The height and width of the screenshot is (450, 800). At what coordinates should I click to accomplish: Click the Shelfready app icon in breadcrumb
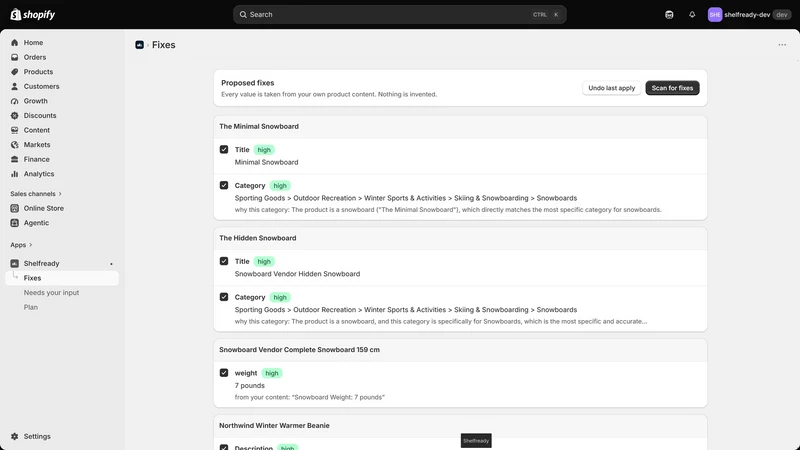click(139, 45)
